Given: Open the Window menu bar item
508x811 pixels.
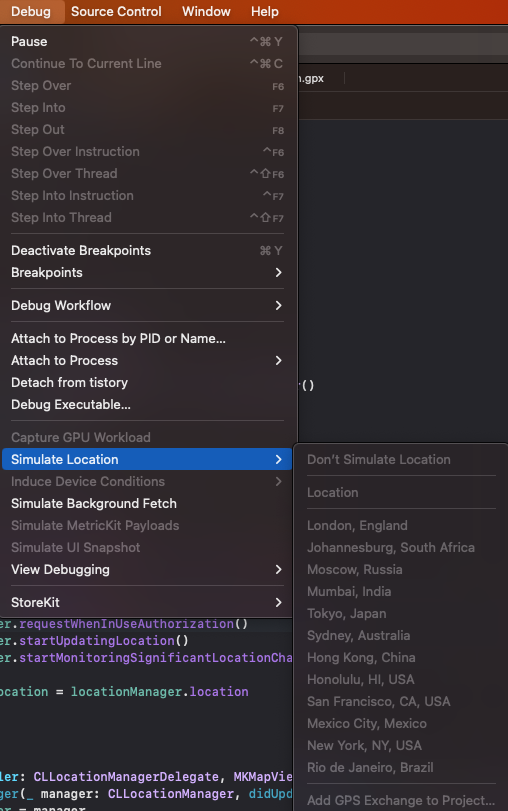Looking at the screenshot, I should (x=206, y=11).
